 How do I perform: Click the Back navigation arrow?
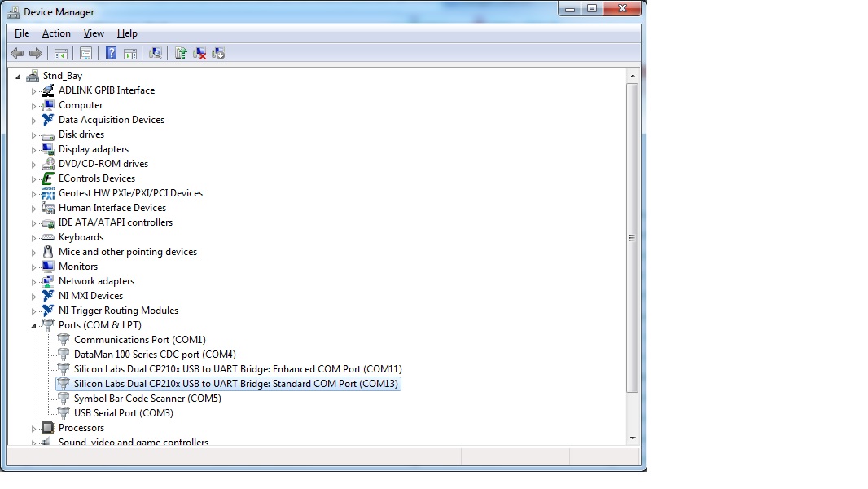(x=17, y=53)
